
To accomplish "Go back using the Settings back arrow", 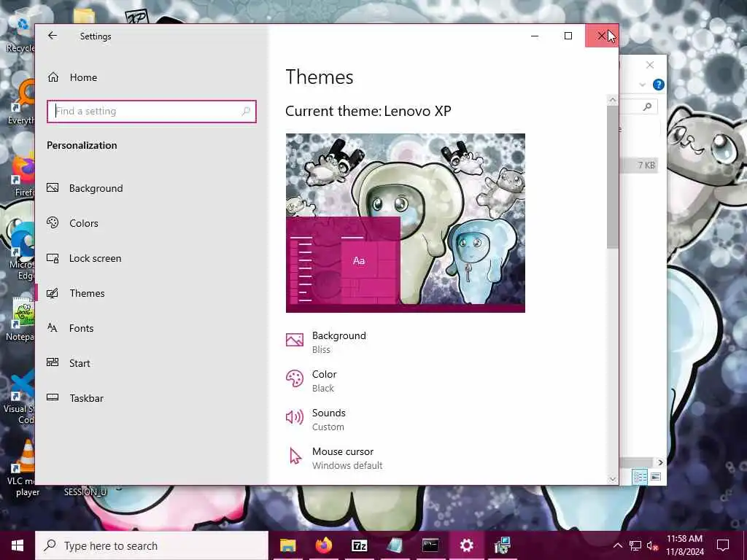I will (53, 36).
